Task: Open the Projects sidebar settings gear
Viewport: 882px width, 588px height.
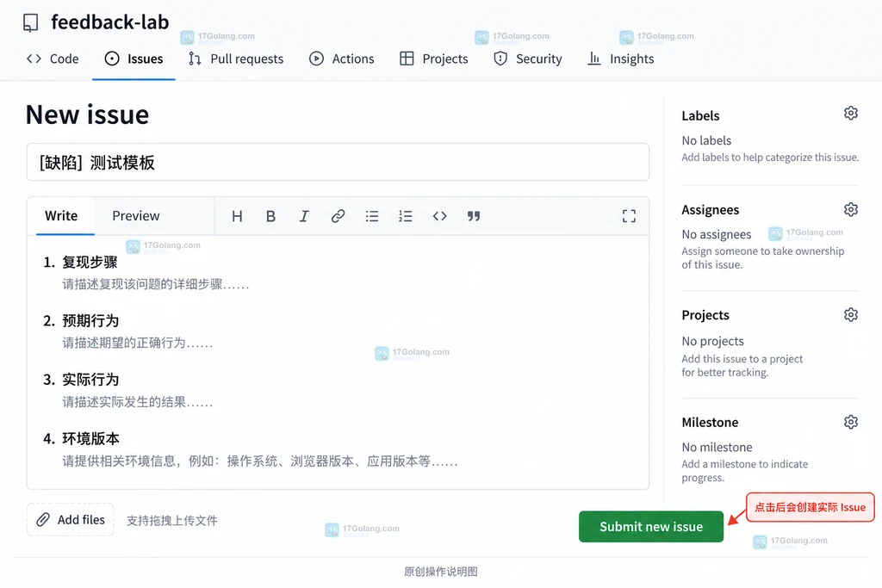Action: [850, 315]
